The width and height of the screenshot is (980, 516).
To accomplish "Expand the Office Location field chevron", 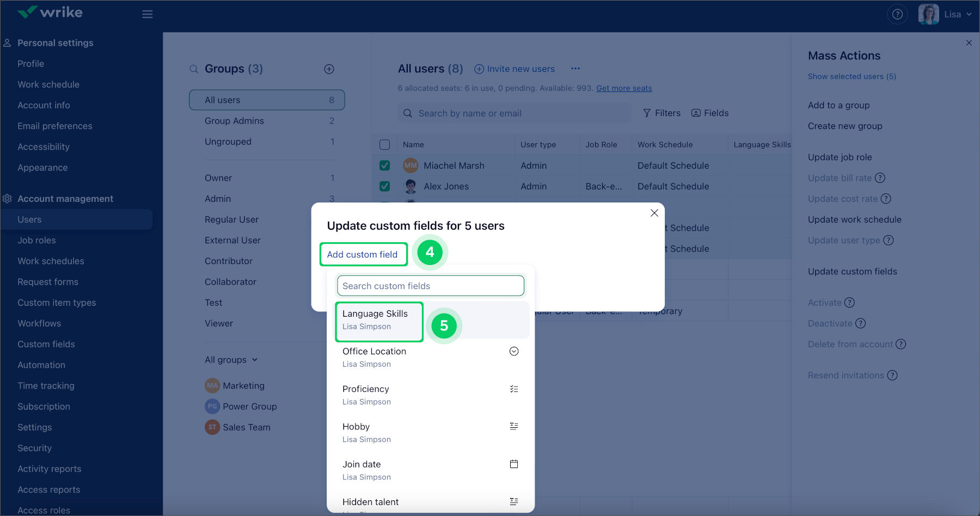I will click(x=513, y=351).
